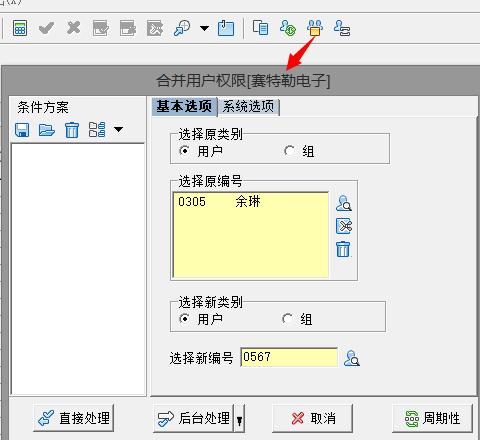Save the condition scheme with the floppy disk icon
Image resolution: width=480 pixels, height=440 pixels.
[x=22, y=130]
